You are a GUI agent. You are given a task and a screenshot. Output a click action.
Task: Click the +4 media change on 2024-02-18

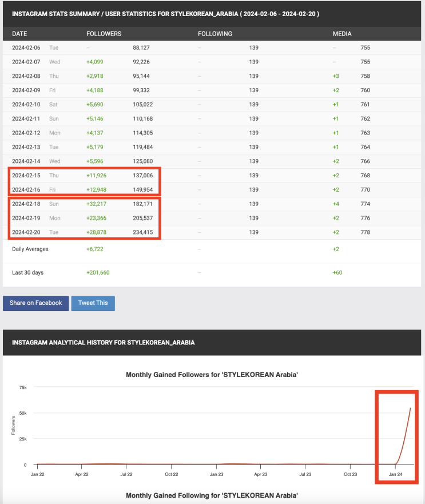tap(336, 204)
